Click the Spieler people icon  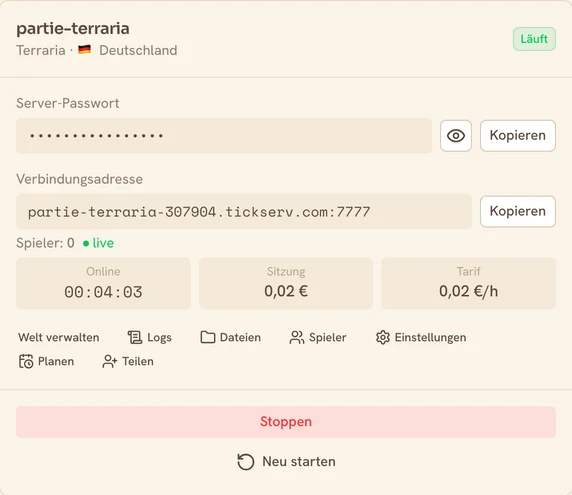tap(297, 337)
